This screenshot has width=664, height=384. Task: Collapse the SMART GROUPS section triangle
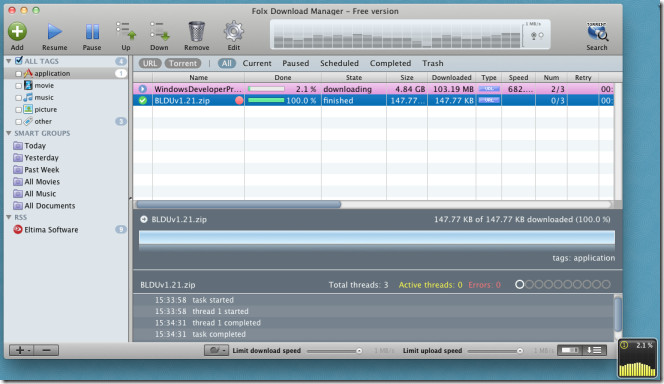click(x=8, y=133)
